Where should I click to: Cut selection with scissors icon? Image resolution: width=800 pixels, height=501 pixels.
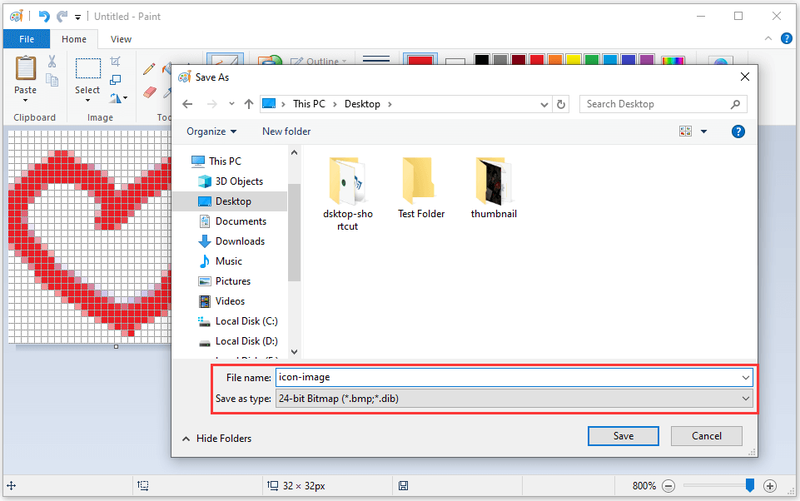click(52, 62)
